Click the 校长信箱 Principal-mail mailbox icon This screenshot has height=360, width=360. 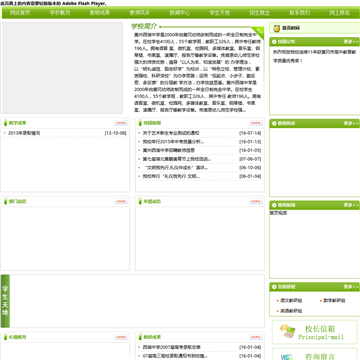[288, 332]
